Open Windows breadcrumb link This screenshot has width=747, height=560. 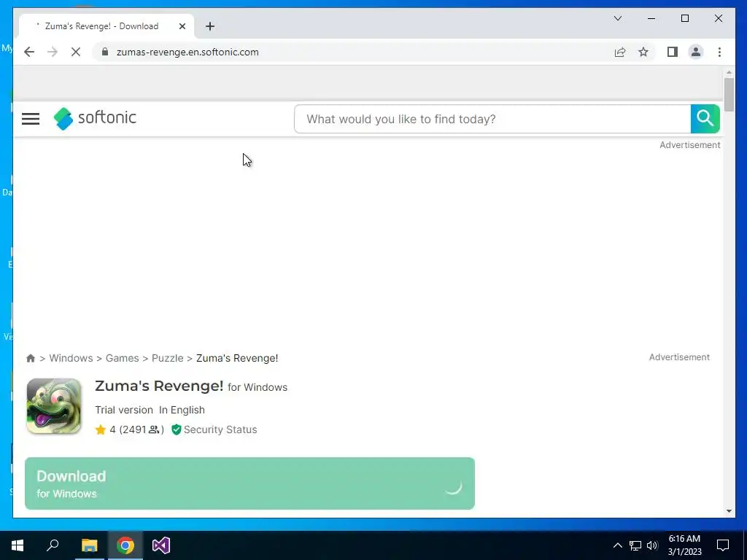[x=71, y=358]
